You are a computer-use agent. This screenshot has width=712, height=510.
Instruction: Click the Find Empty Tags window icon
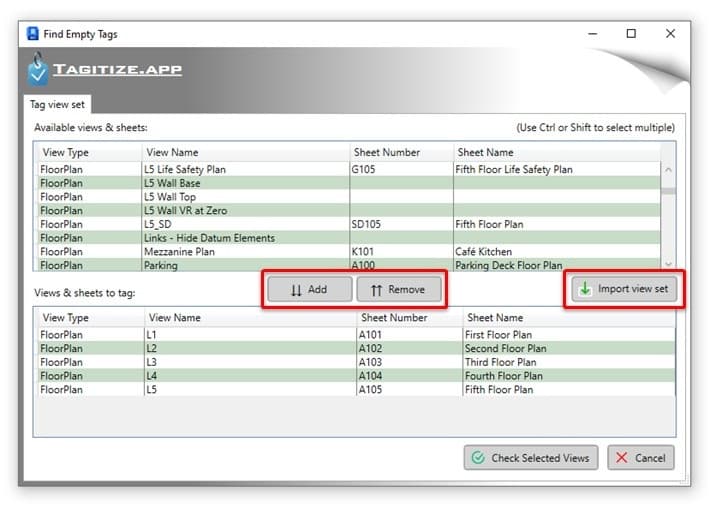(33, 34)
